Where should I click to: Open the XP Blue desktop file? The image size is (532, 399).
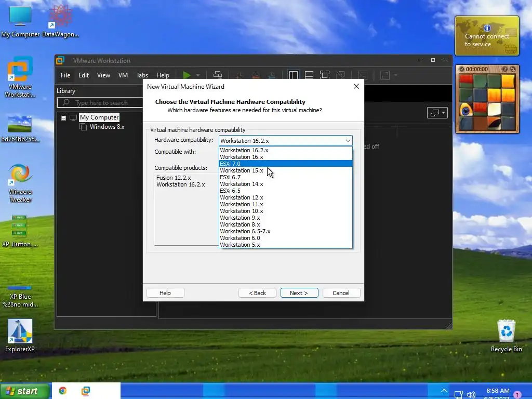click(20, 296)
